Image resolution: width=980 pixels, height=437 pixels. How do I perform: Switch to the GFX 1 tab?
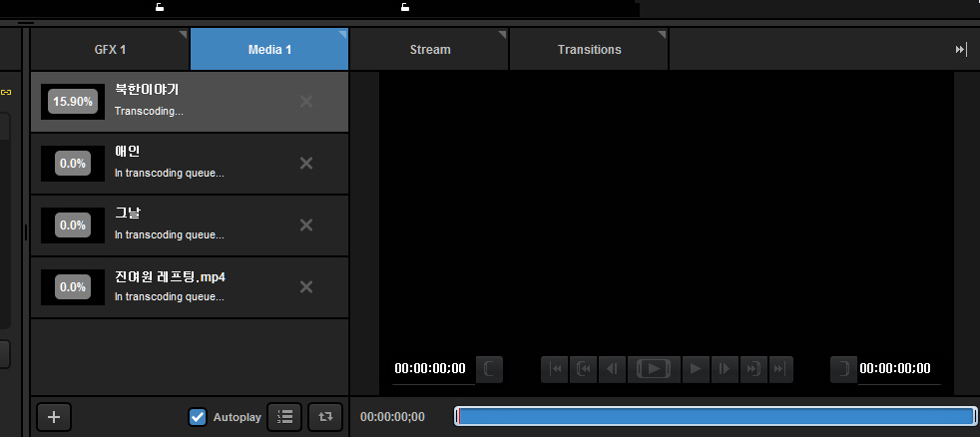click(110, 50)
